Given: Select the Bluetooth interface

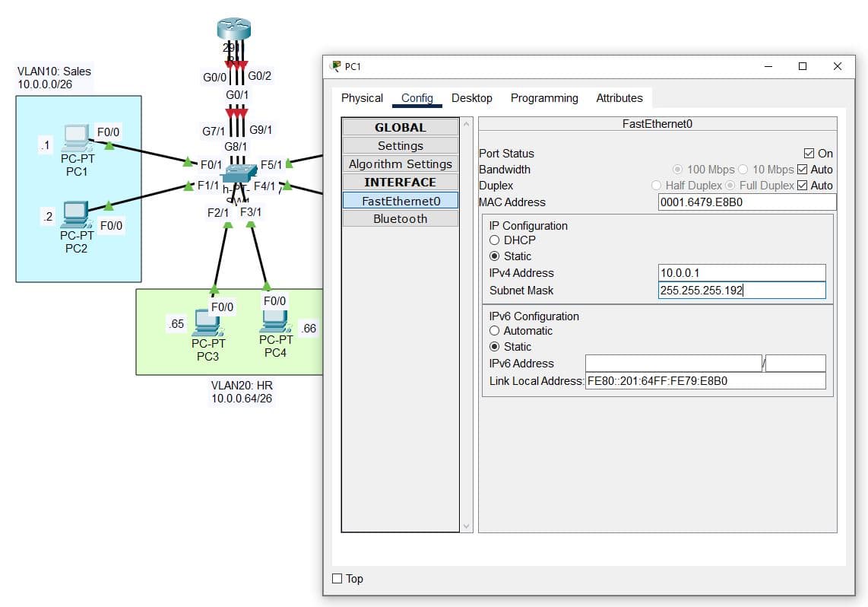Looking at the screenshot, I should (401, 219).
